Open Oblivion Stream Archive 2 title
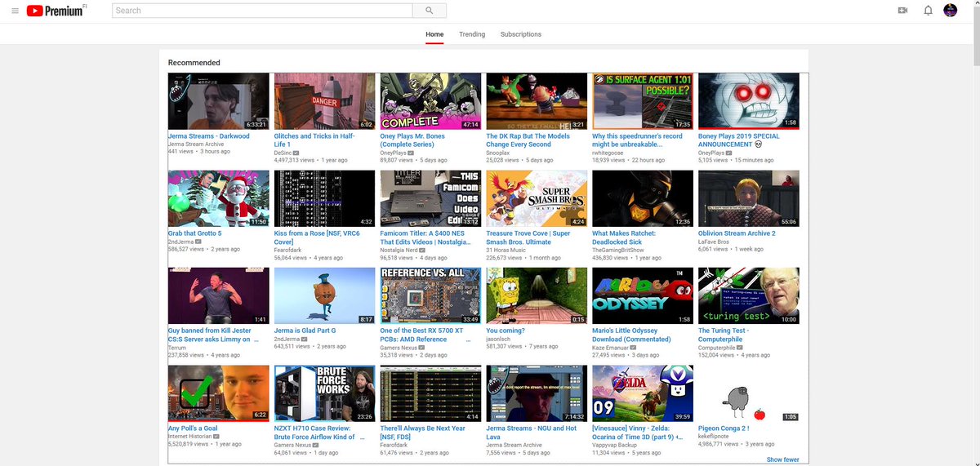Screen dimensions: 980x466 [737, 233]
